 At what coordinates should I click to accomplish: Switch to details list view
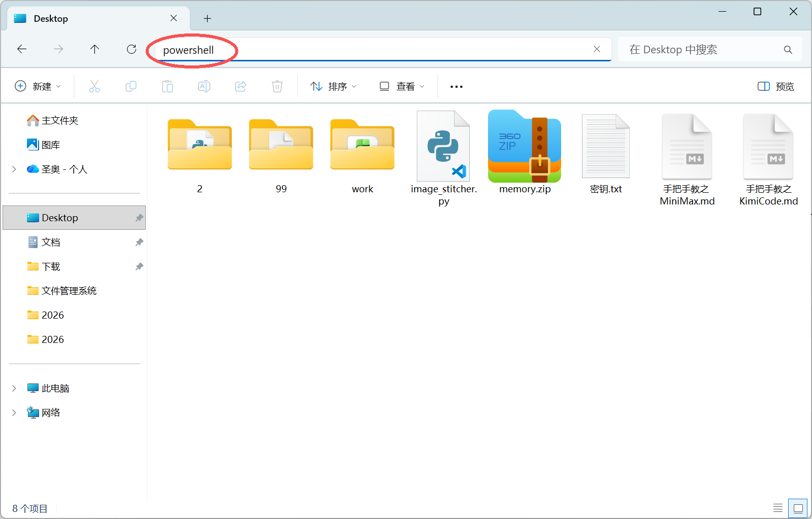pyautogui.click(x=777, y=508)
